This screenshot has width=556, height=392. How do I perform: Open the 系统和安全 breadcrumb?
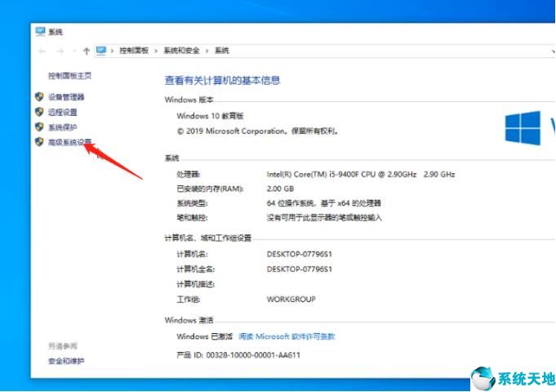click(181, 51)
